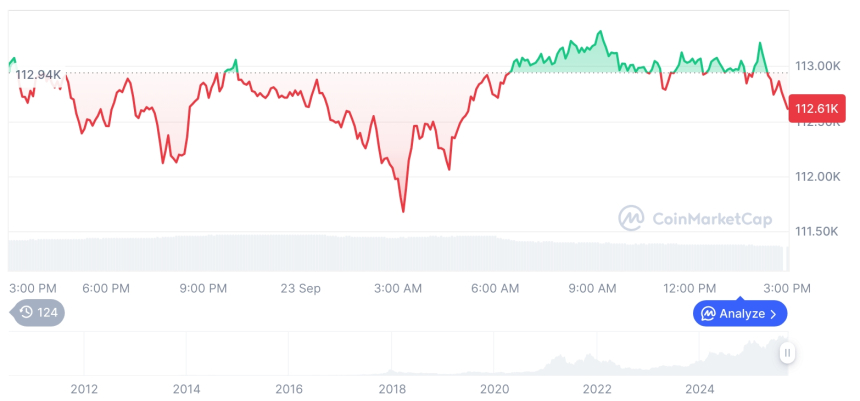Click the Analyze button
Viewport: 860px width, 401px height.
740,313
